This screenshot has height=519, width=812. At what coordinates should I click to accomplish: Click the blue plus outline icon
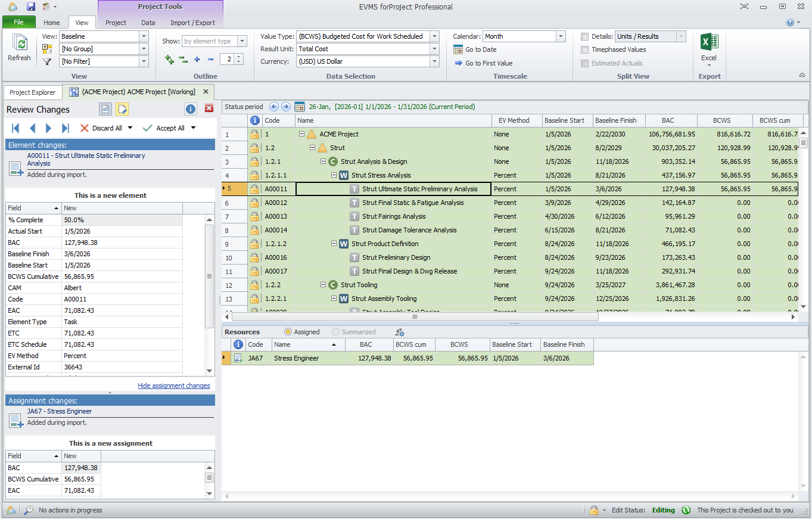tap(197, 60)
